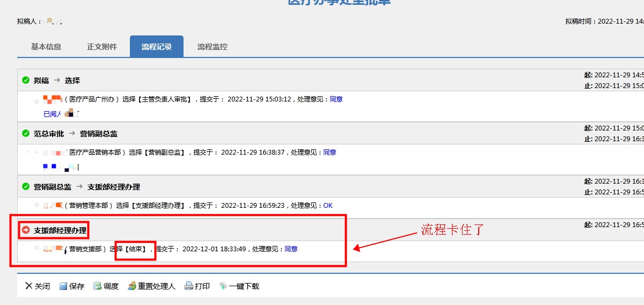Open the 流程监控 tab
This screenshot has height=305, width=644.
[x=213, y=47]
